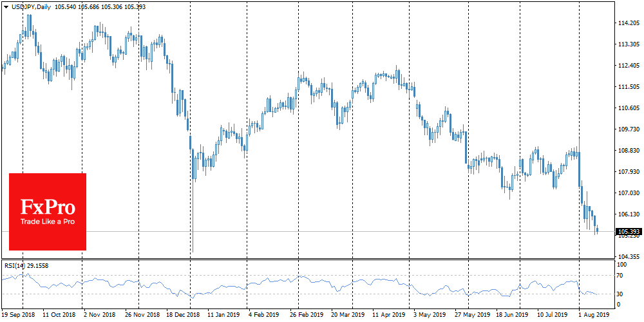This screenshot has width=644, height=322.
Task: Click the RSI 70 level label
Action: click(x=620, y=276)
